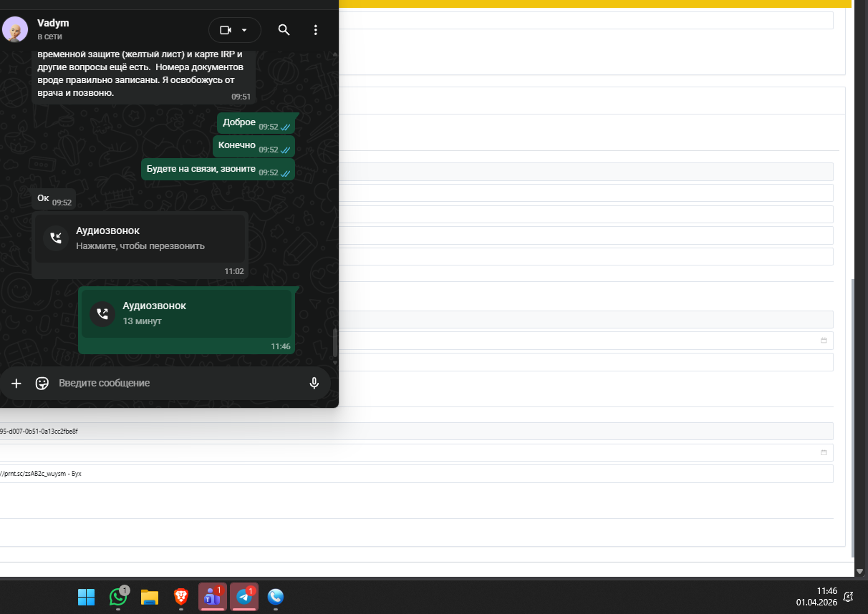Click the page scrollbar down arrow
This screenshot has height=614, width=868.
pyautogui.click(x=859, y=571)
